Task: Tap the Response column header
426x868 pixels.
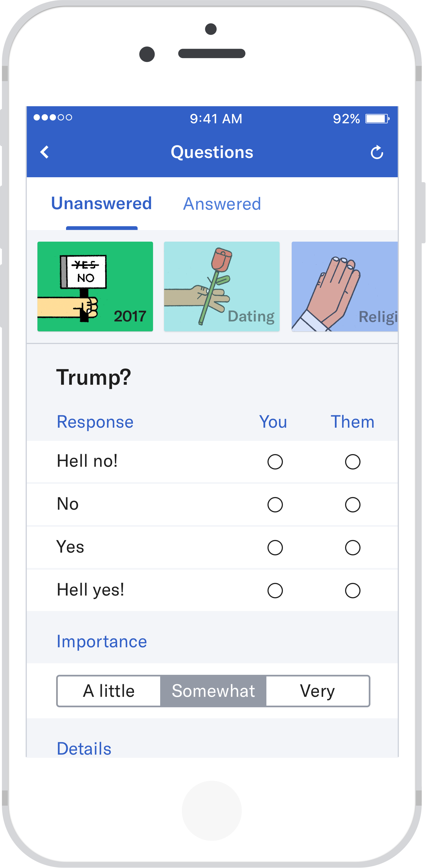Action: pyautogui.click(x=95, y=421)
